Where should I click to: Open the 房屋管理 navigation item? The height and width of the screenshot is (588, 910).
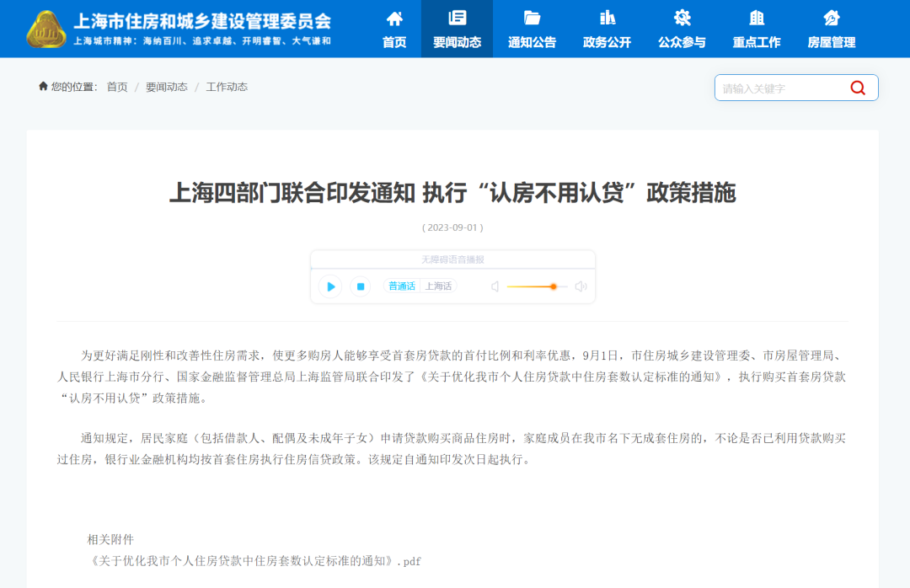point(832,29)
